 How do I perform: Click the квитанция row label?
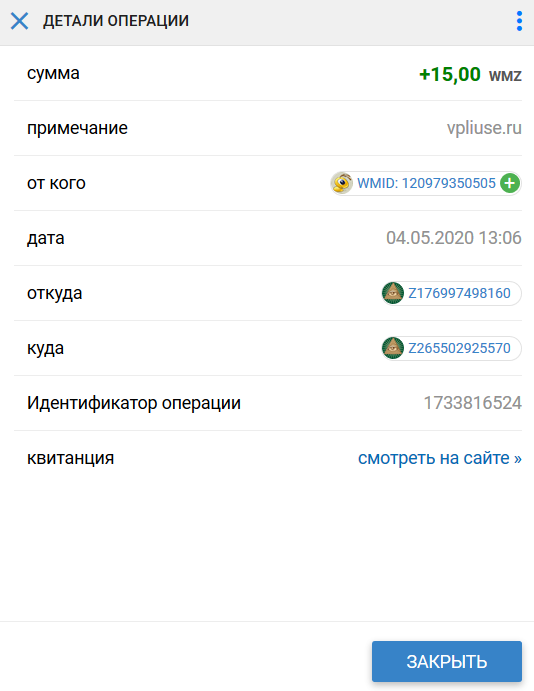pyautogui.click(x=70, y=458)
